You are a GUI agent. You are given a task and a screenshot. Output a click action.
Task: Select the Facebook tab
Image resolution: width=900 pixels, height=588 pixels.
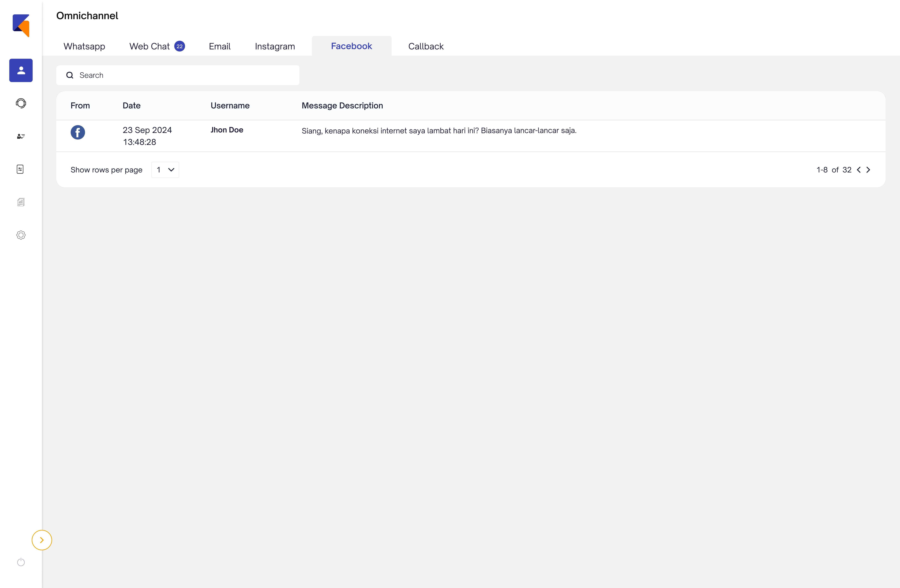pos(351,46)
